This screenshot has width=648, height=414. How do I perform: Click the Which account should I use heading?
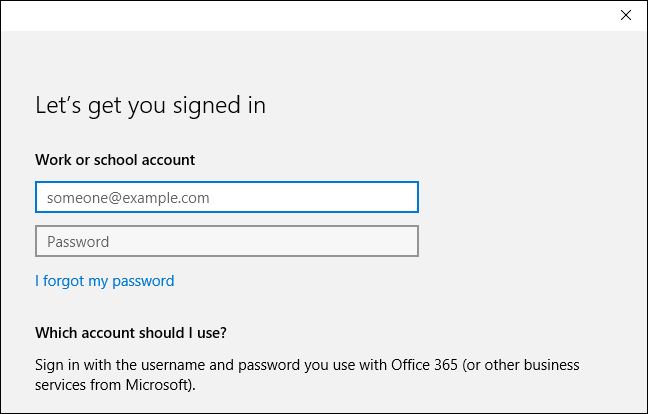pyautogui.click(x=131, y=333)
